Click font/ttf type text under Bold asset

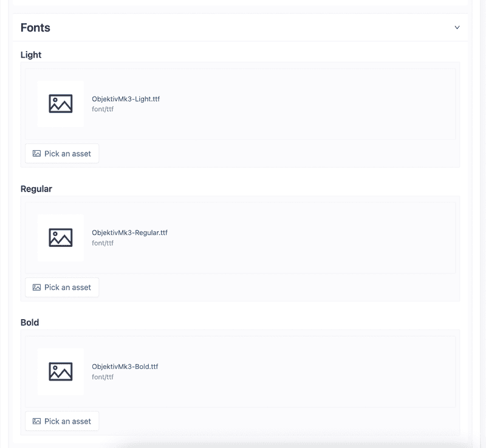click(x=103, y=377)
